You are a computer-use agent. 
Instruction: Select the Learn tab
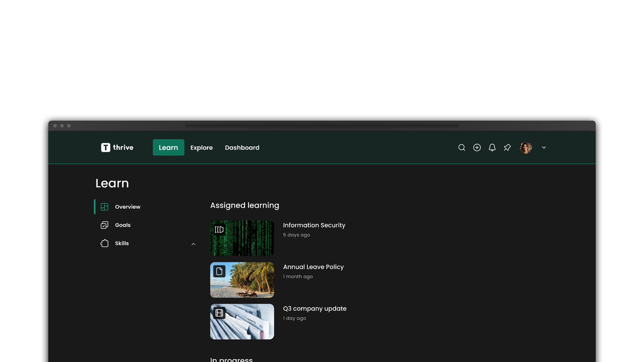click(168, 147)
